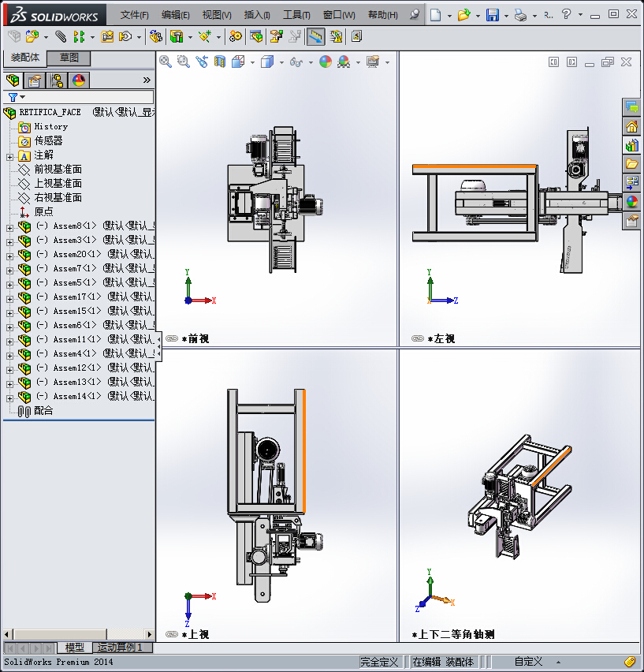
Task: Expand the Assem20<1> tree node
Action: point(9,256)
